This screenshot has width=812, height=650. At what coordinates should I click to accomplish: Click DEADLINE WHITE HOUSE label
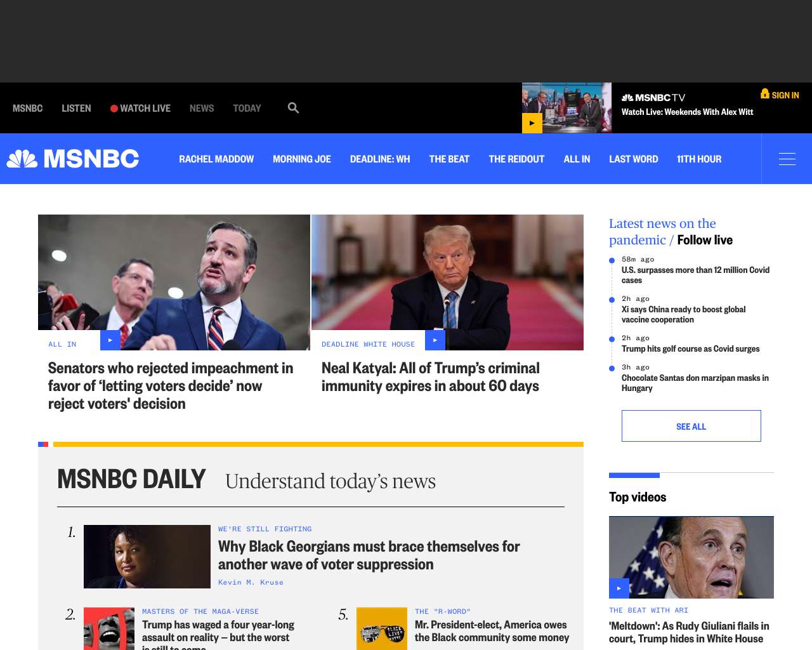click(368, 344)
